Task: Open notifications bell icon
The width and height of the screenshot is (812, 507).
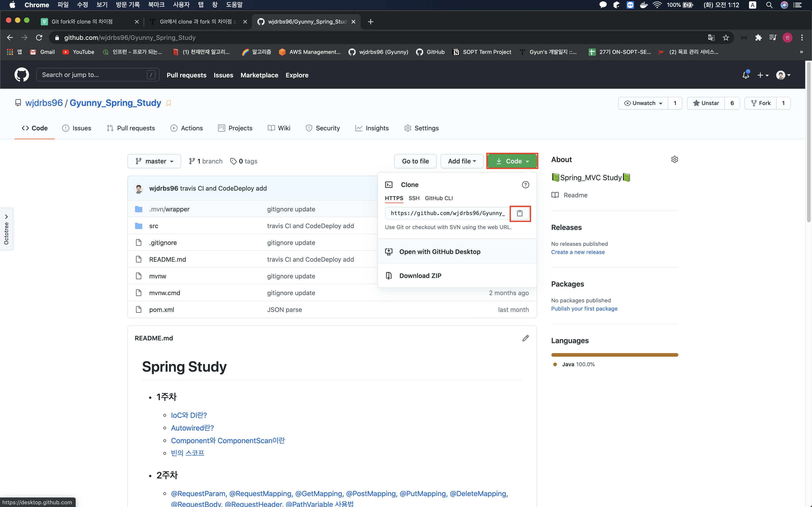Action: pyautogui.click(x=746, y=75)
